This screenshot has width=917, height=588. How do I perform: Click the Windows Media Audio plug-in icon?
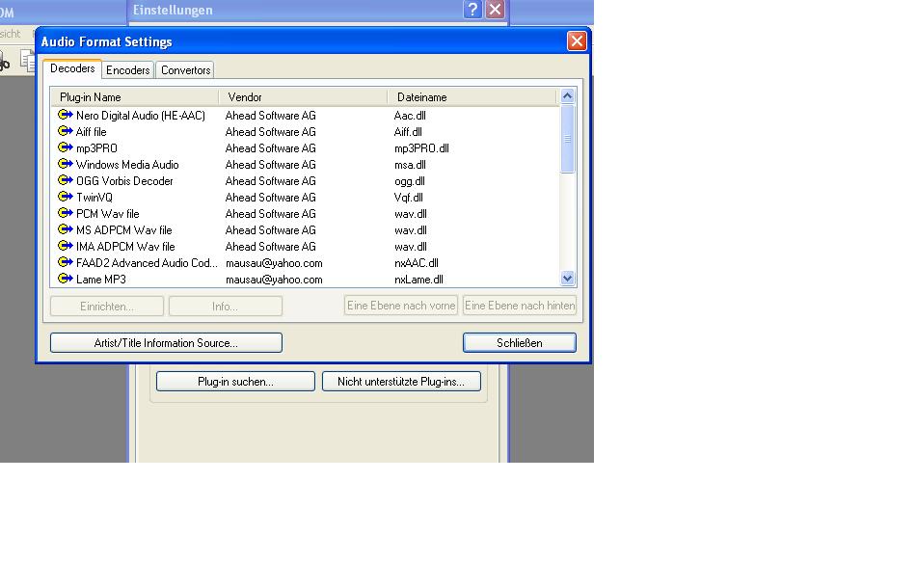(65, 164)
